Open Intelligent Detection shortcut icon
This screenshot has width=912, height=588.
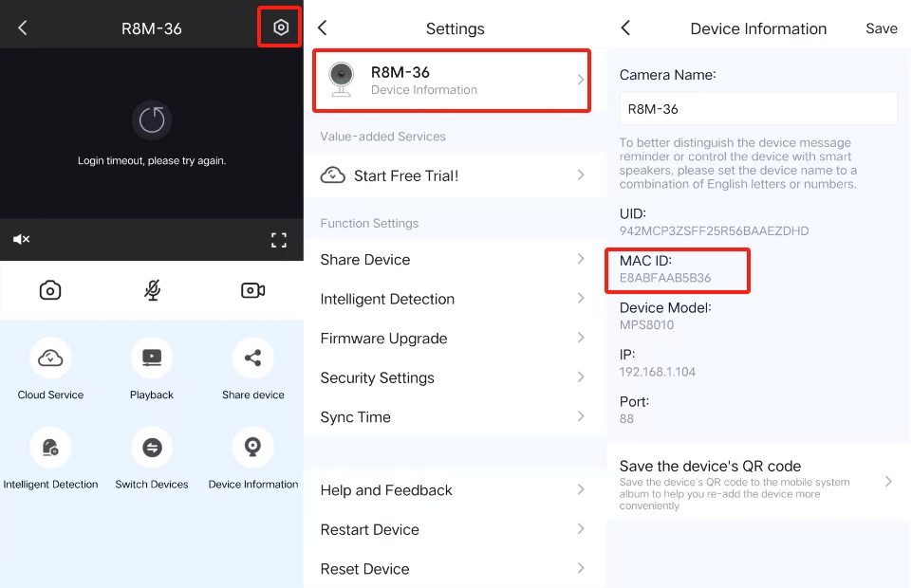[x=50, y=448]
